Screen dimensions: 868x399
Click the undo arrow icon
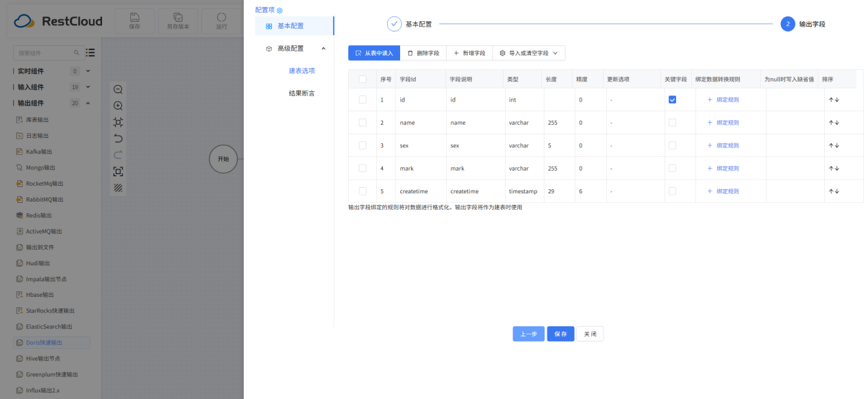pyautogui.click(x=118, y=138)
